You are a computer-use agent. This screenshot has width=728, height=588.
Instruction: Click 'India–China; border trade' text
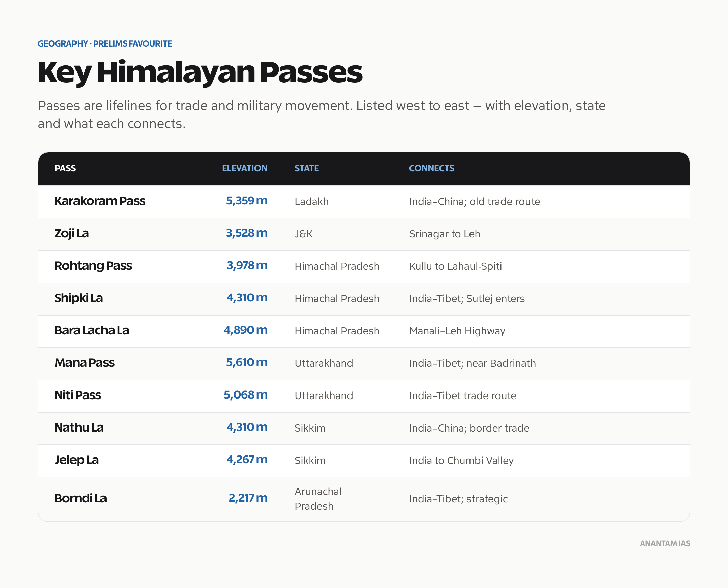(x=469, y=428)
